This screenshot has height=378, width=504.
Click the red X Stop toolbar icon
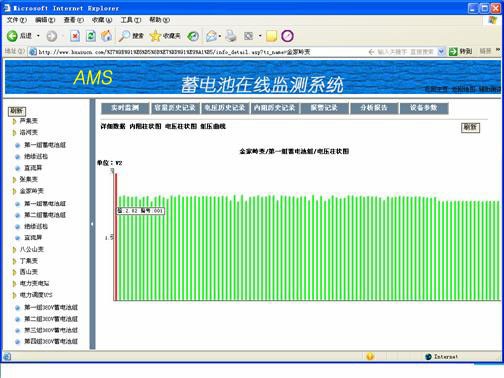coord(75,36)
